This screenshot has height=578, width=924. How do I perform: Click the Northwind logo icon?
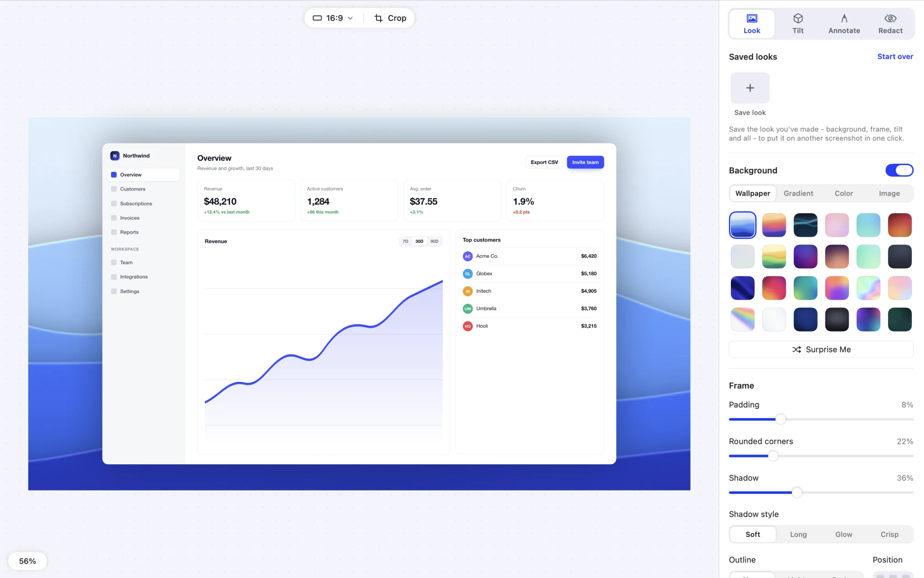[115, 156]
